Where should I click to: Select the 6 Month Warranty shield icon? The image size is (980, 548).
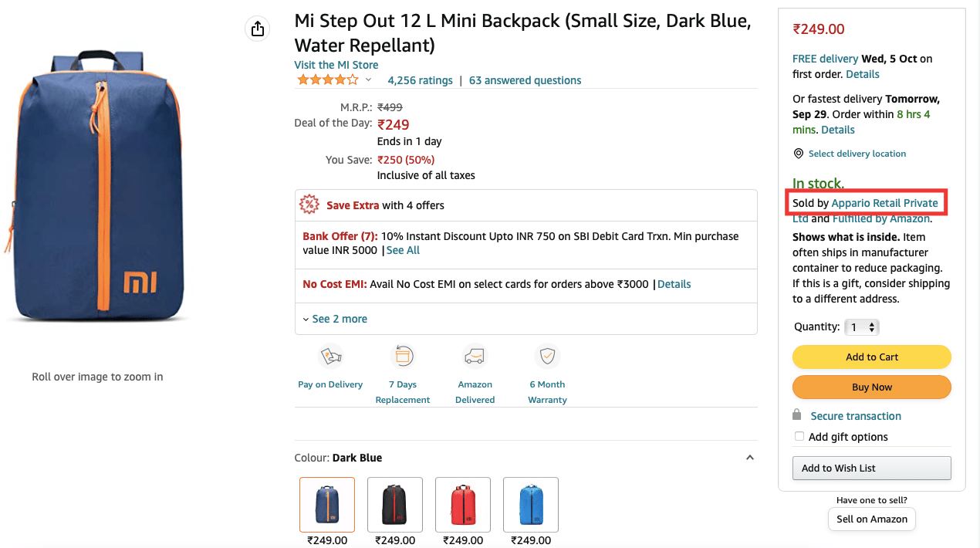point(547,356)
